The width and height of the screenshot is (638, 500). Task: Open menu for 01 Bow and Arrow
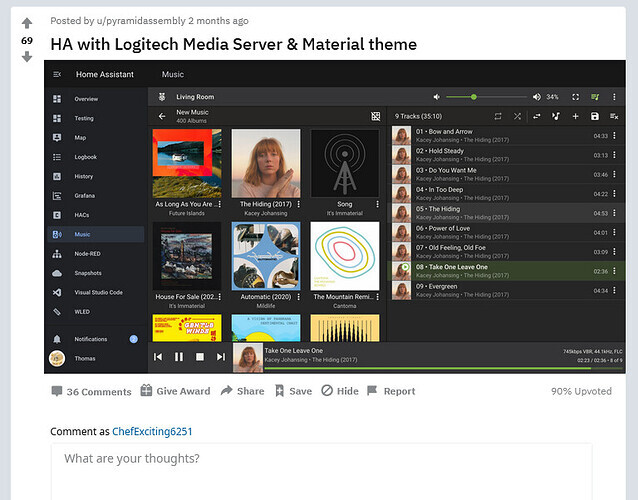tap(614, 135)
